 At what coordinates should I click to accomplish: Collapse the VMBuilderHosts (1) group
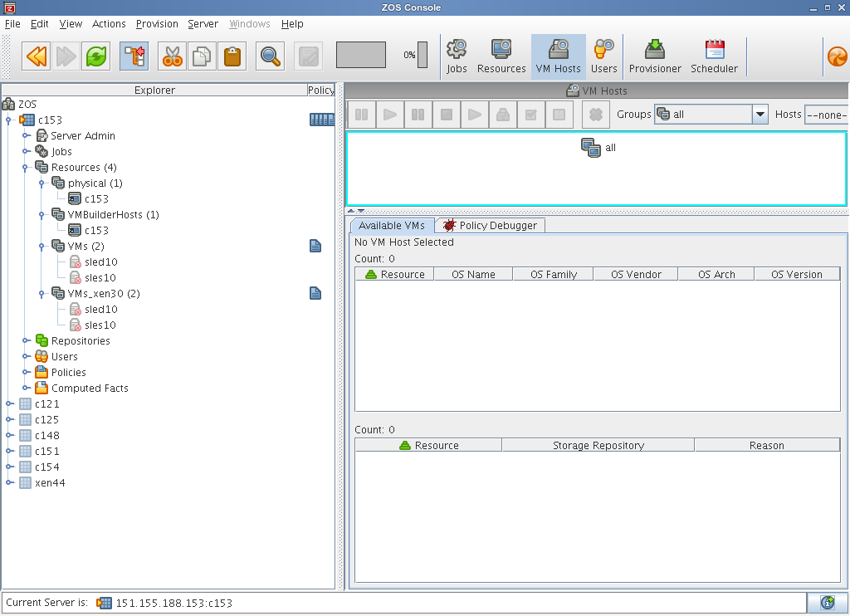pos(42,215)
